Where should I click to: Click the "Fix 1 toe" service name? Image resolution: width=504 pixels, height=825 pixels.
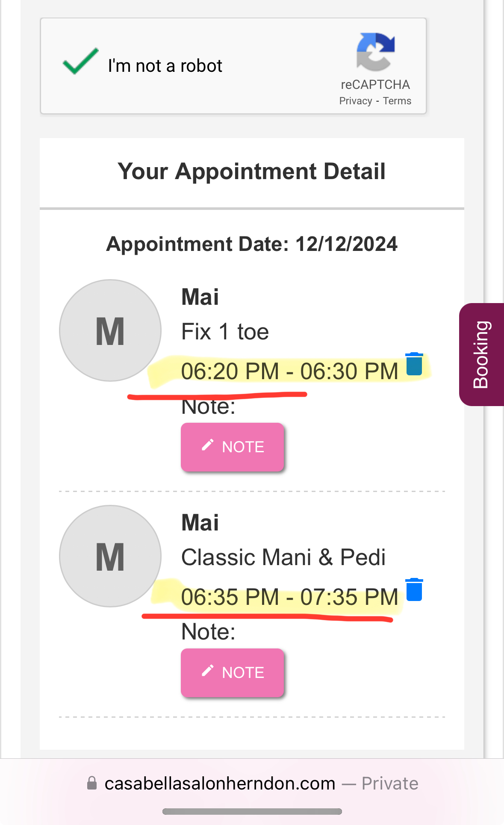coord(225,332)
